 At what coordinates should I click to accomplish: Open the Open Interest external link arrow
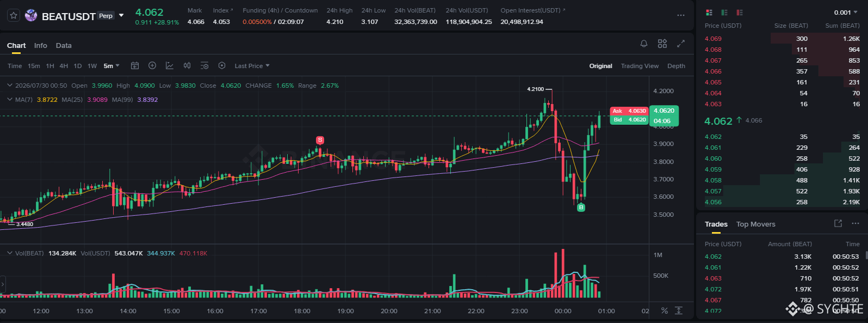[x=563, y=10]
